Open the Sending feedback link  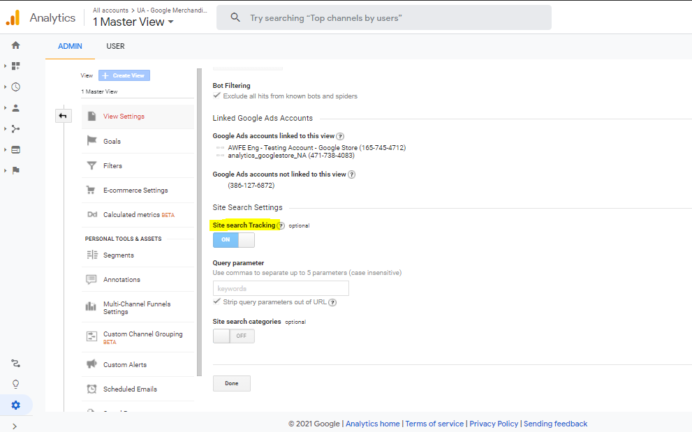click(x=555, y=424)
